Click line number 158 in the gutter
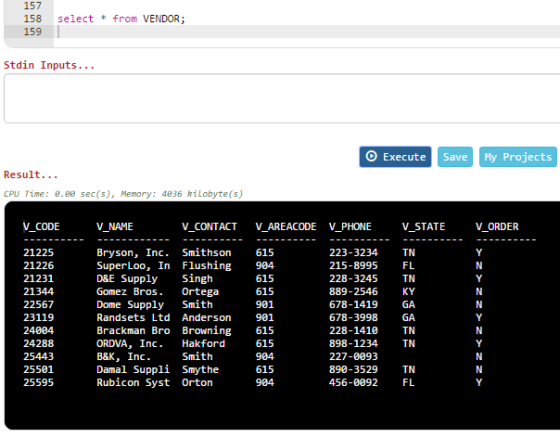This screenshot has width=560, height=438. point(32,19)
